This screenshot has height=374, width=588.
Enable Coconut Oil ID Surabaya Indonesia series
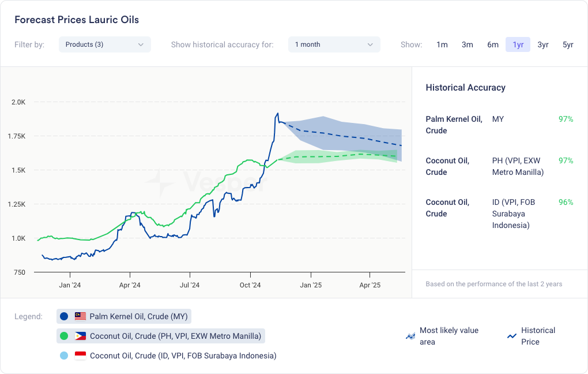[183, 356]
